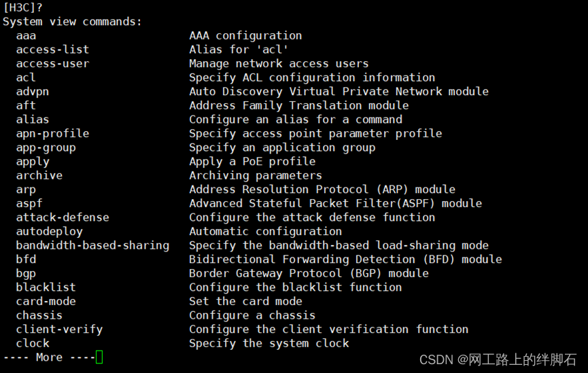Click the 'advpn' command

coord(33,92)
